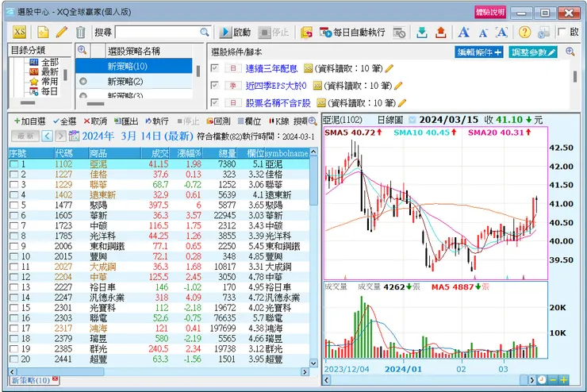Increase font size with large A icon
The width and height of the screenshot is (587, 392).
[x=464, y=33]
